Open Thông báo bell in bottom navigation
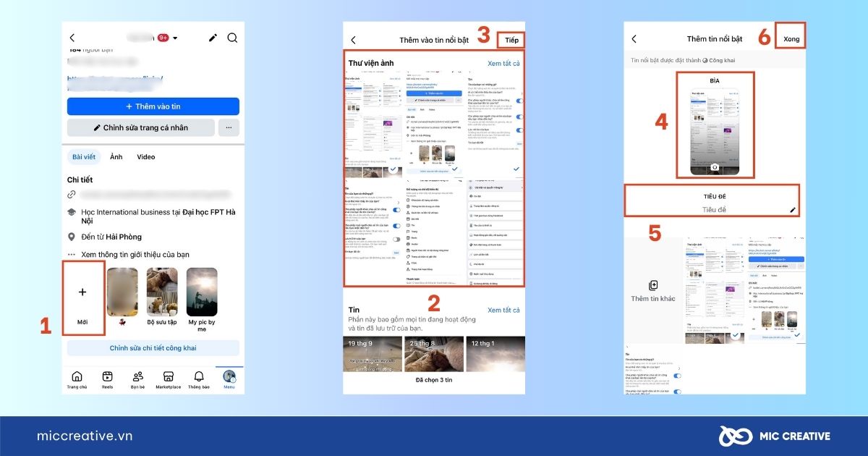This screenshot has width=868, height=456. (199, 380)
